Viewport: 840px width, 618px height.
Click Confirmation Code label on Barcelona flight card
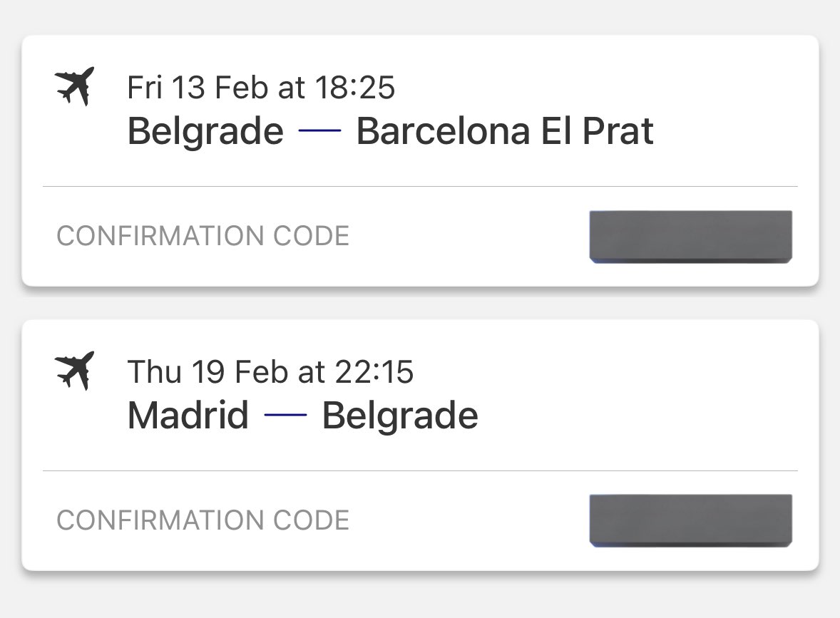pyautogui.click(x=203, y=236)
